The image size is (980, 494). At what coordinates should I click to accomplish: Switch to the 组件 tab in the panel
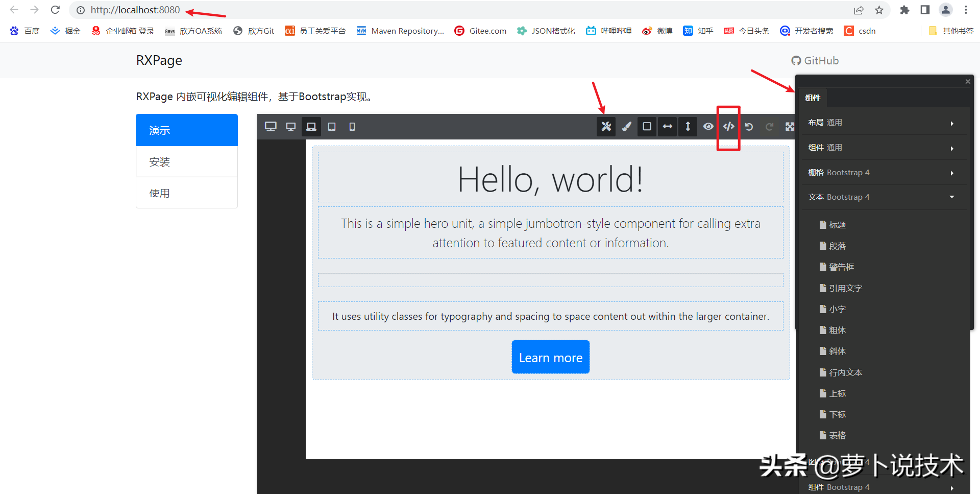point(813,97)
